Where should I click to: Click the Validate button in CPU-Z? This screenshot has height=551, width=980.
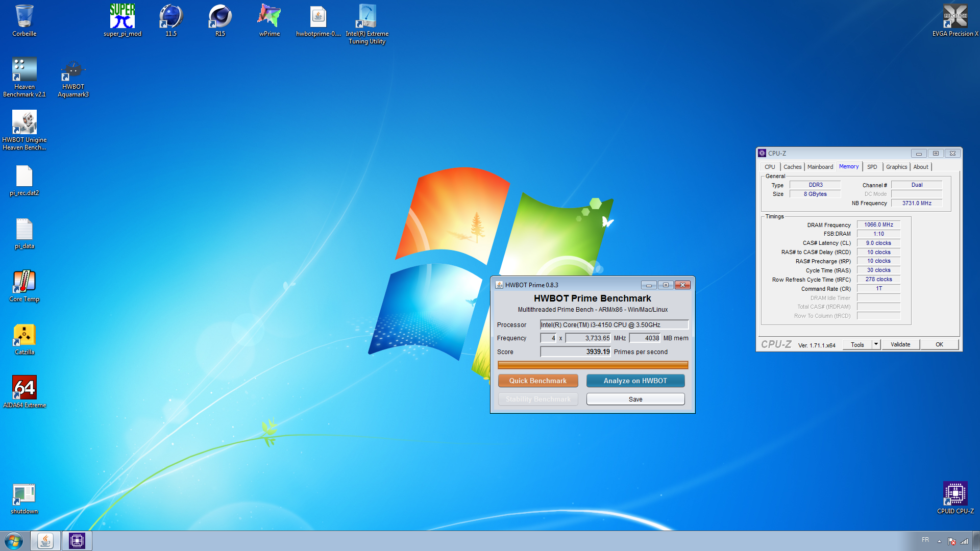[900, 344]
